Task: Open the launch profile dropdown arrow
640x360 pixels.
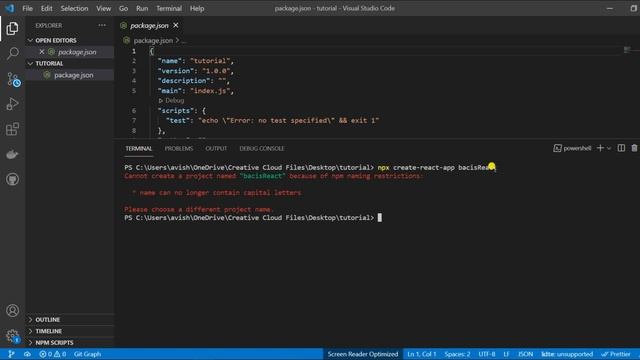Action: (609, 149)
